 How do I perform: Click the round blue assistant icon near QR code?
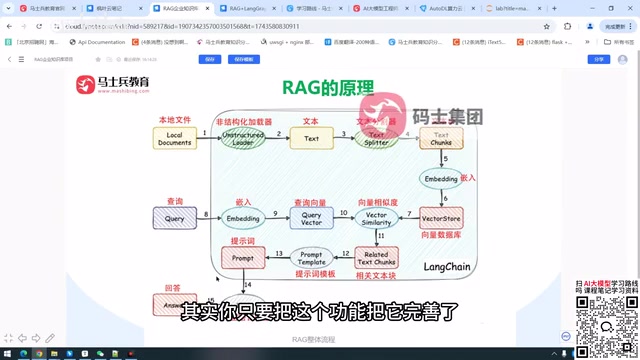(x=566, y=336)
